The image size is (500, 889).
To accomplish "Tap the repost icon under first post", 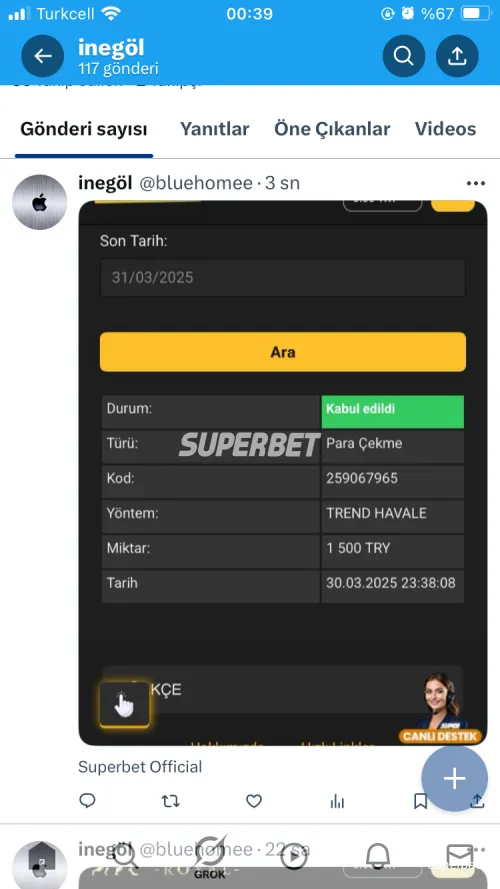I will click(x=170, y=801).
